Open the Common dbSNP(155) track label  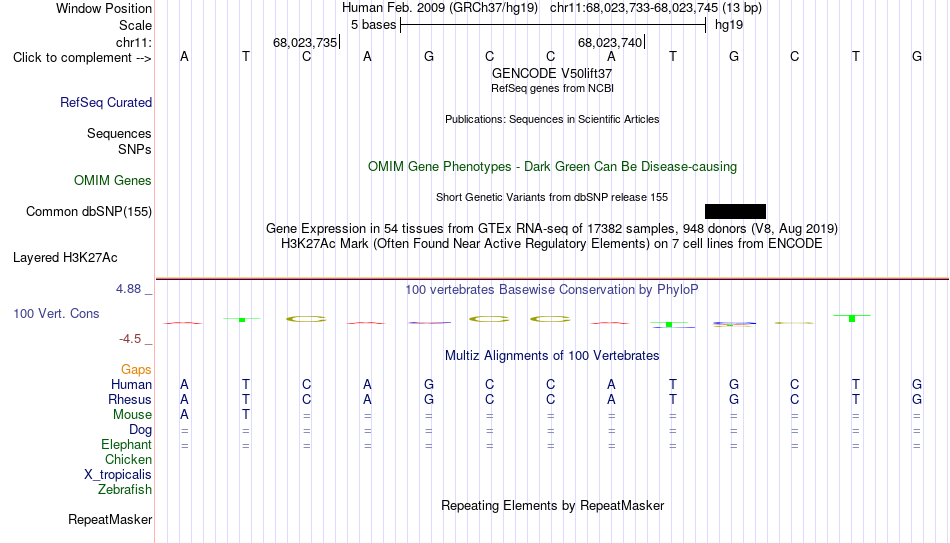(89, 212)
